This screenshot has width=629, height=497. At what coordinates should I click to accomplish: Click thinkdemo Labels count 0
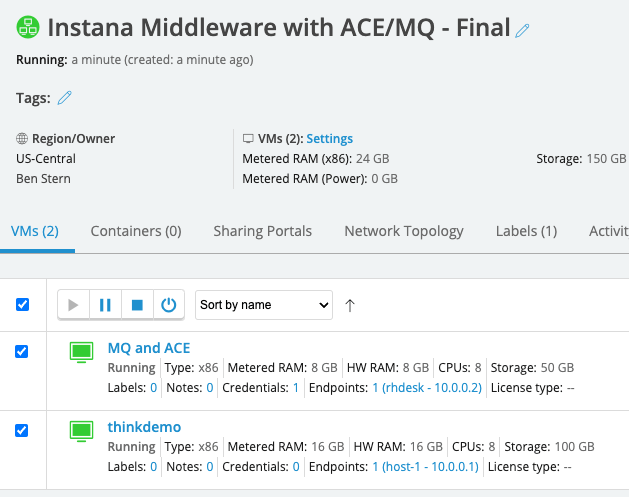153,467
